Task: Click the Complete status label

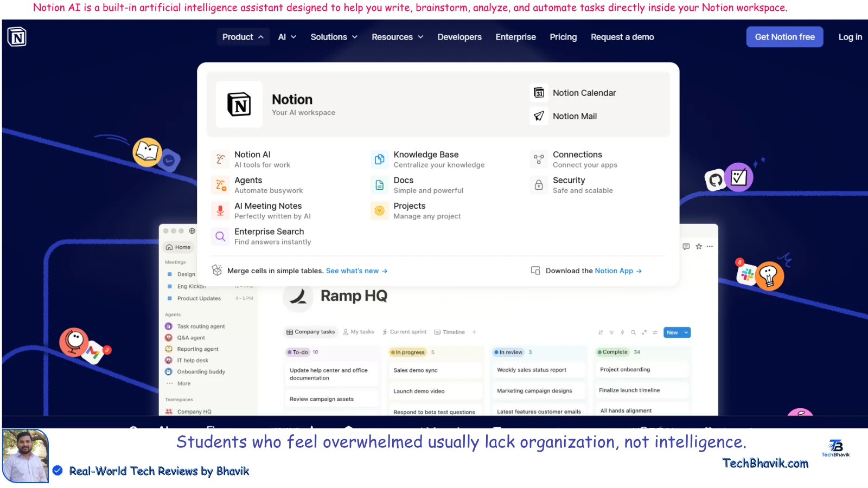Action: pyautogui.click(x=613, y=352)
